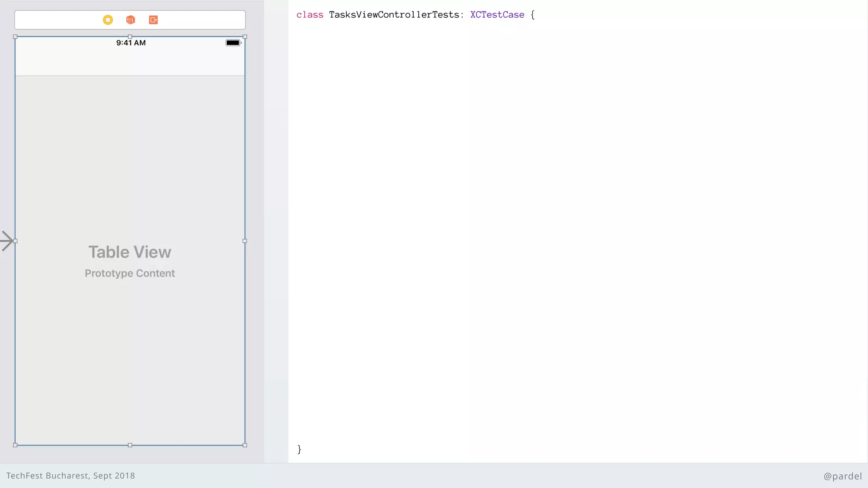Viewport: 868px width, 488px height.
Task: Click the storyboard entry point arrow
Action: point(7,241)
